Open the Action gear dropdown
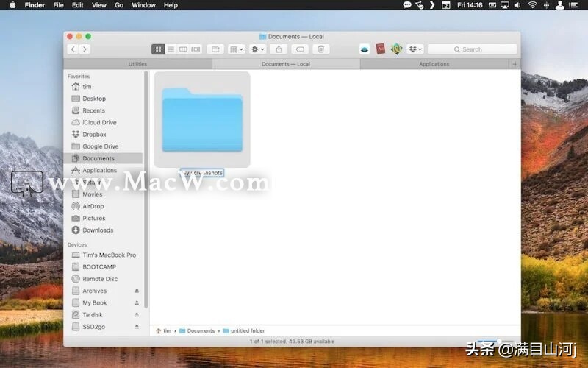 pos(258,49)
